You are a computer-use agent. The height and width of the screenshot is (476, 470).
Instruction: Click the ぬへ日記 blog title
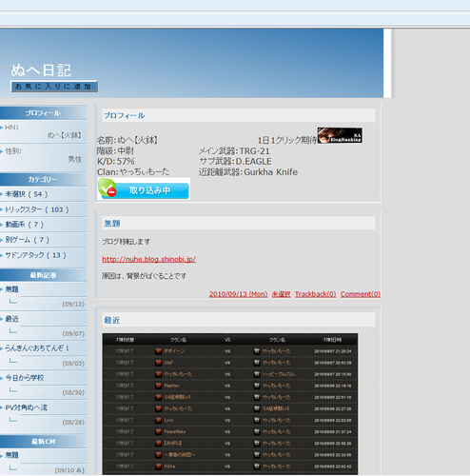tap(41, 70)
